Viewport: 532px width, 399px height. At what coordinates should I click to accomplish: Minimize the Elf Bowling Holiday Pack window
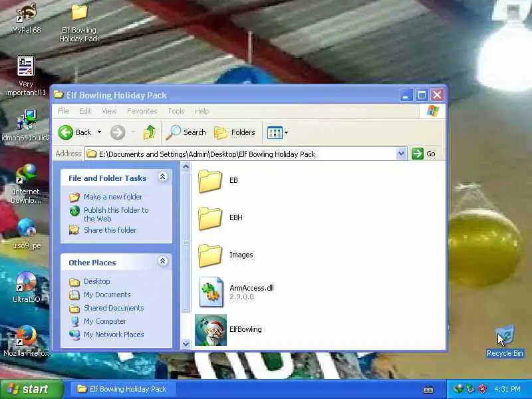click(x=406, y=95)
